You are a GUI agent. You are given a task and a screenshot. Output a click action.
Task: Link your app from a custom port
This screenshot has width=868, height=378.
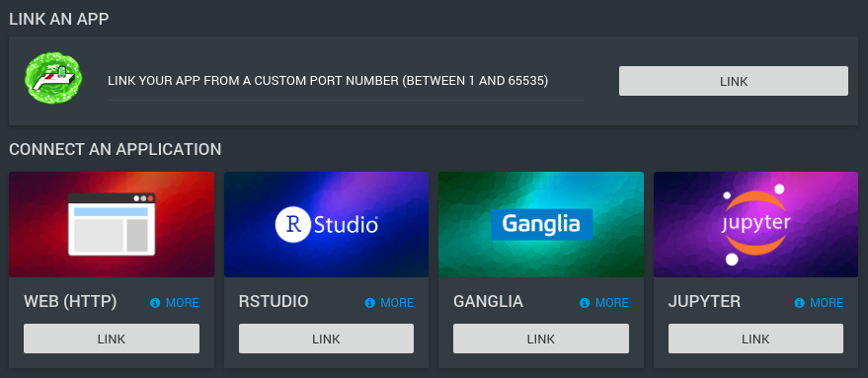pyautogui.click(x=734, y=81)
